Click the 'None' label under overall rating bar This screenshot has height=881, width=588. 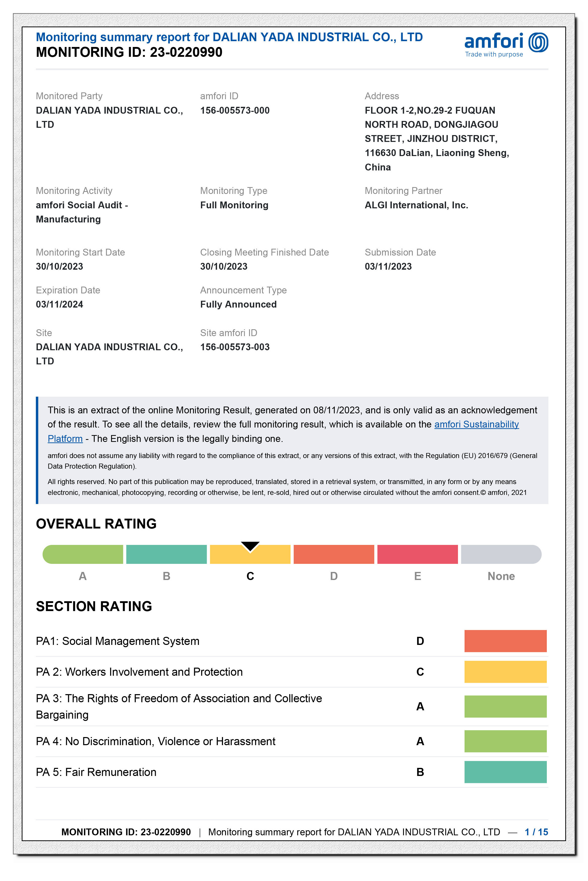tap(501, 576)
